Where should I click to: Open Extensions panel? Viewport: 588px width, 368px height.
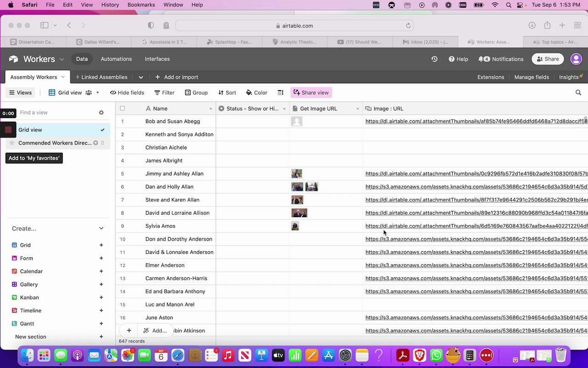pos(491,77)
